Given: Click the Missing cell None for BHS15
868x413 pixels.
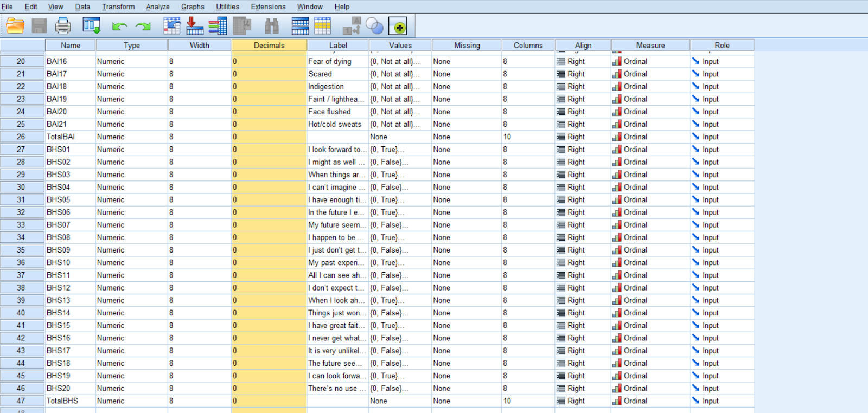Looking at the screenshot, I should pyautogui.click(x=467, y=325).
